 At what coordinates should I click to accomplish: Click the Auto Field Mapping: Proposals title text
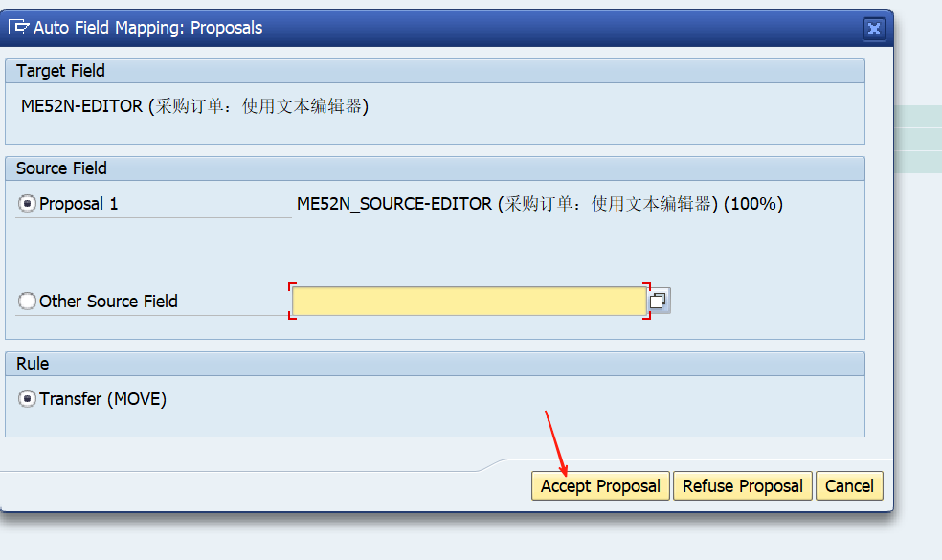[147, 28]
